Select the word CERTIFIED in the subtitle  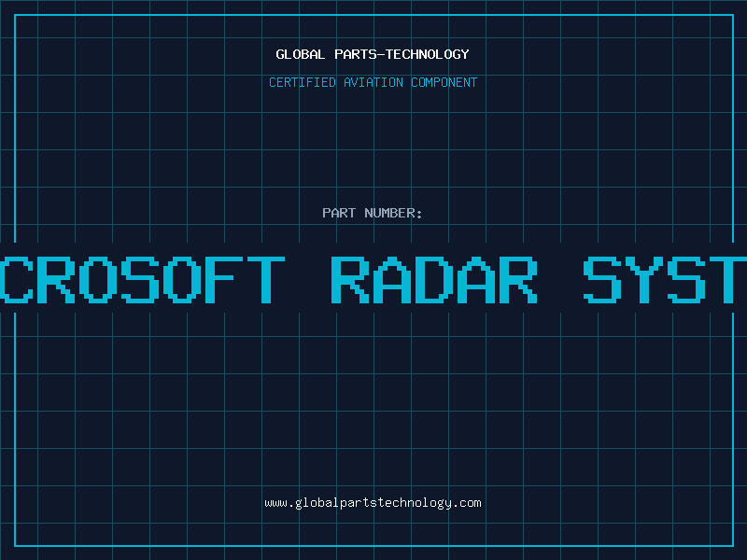[303, 82]
